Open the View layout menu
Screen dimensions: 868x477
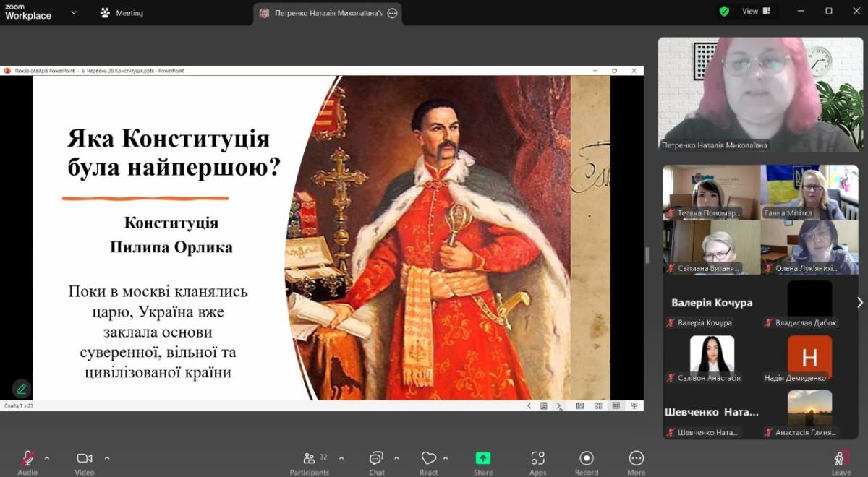pos(755,11)
